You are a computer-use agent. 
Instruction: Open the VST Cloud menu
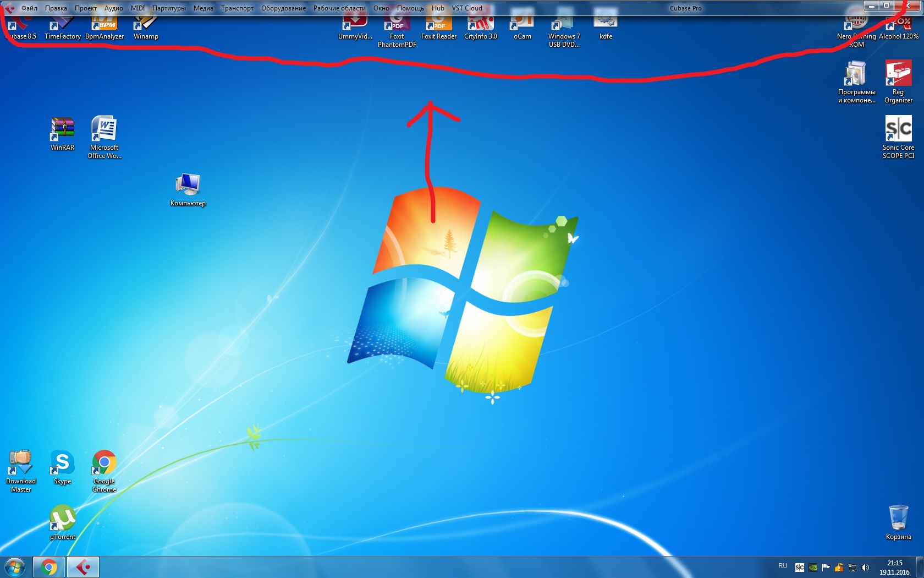pos(467,8)
